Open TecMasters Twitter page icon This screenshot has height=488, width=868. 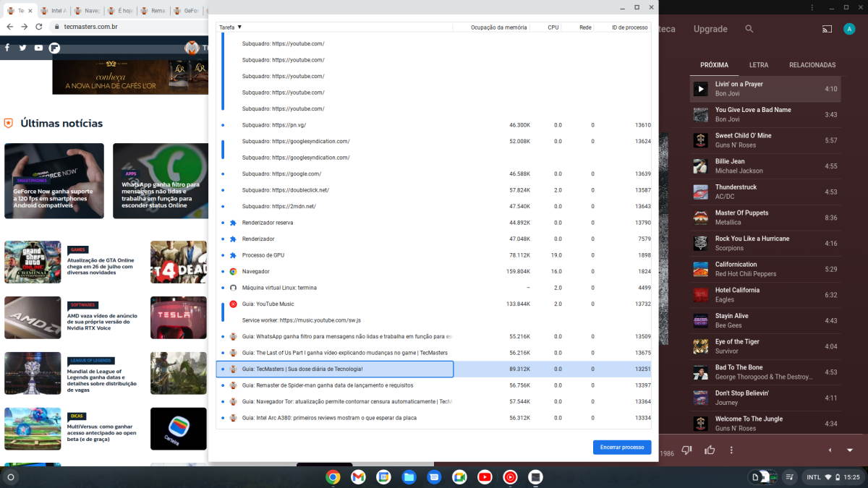tap(22, 48)
